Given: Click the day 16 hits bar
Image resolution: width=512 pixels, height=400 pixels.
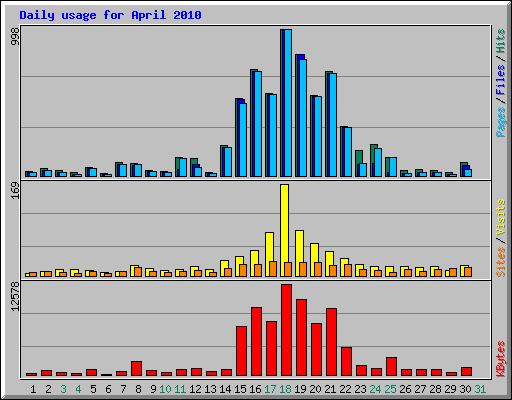Looking at the screenshot, I should pos(256,123).
